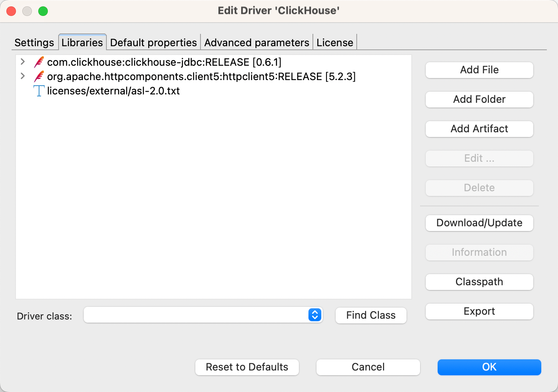This screenshot has width=558, height=392.
Task: Switch to the Settings tab
Action: (34, 43)
